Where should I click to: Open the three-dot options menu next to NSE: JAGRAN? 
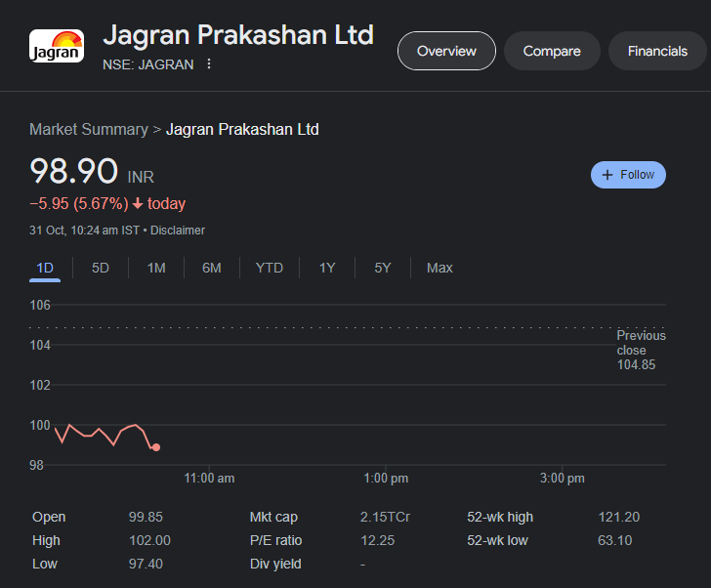tap(209, 63)
